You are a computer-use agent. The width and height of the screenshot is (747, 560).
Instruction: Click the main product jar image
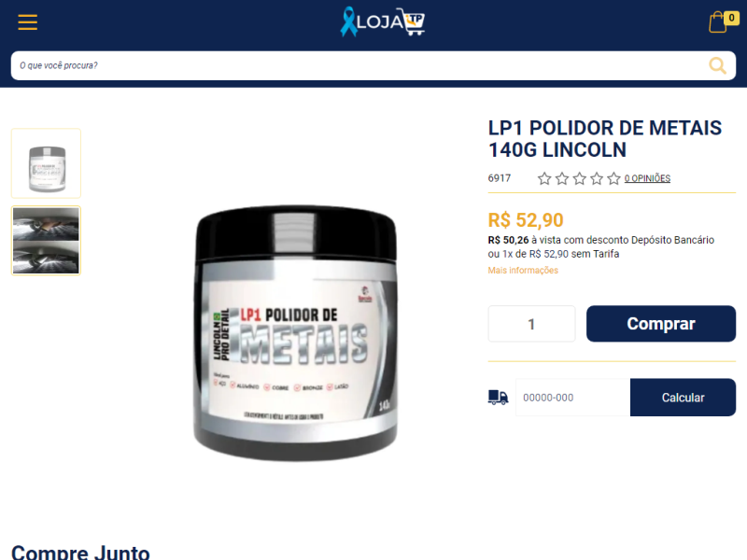click(295, 333)
